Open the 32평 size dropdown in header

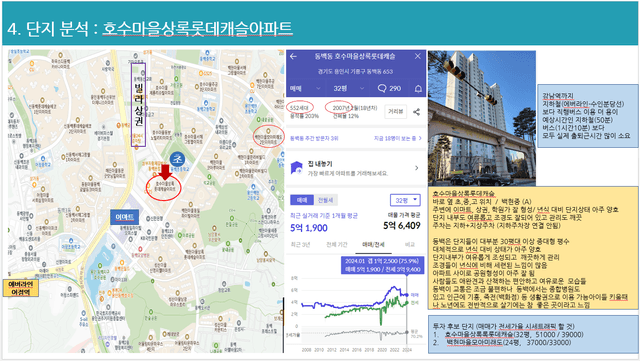pos(348,88)
